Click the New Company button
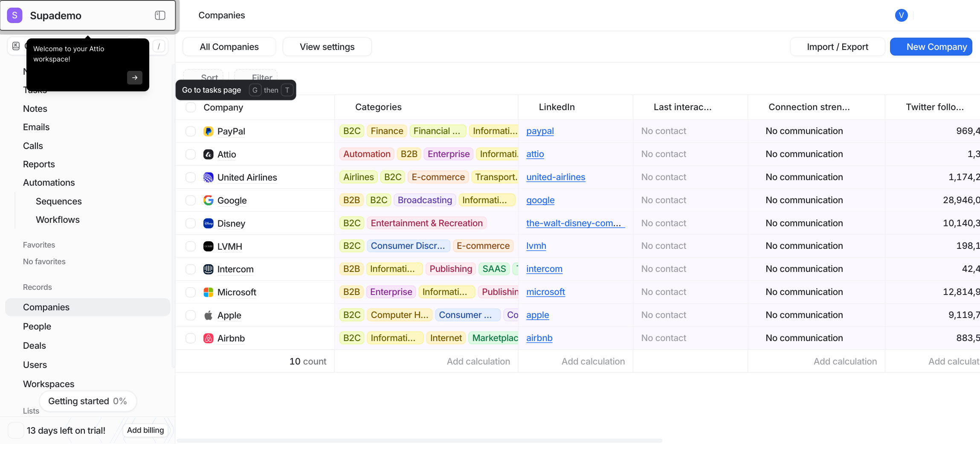Screen dimensions: 980x461 click(x=931, y=47)
